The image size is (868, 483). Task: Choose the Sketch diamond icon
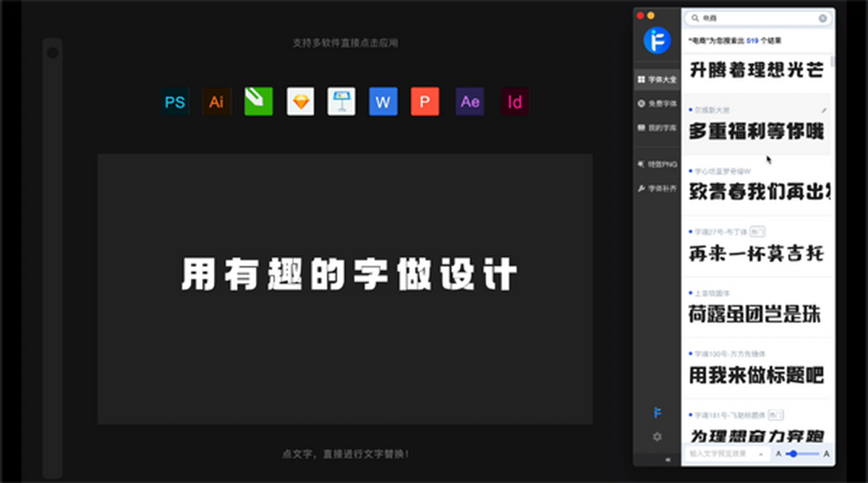tap(300, 102)
